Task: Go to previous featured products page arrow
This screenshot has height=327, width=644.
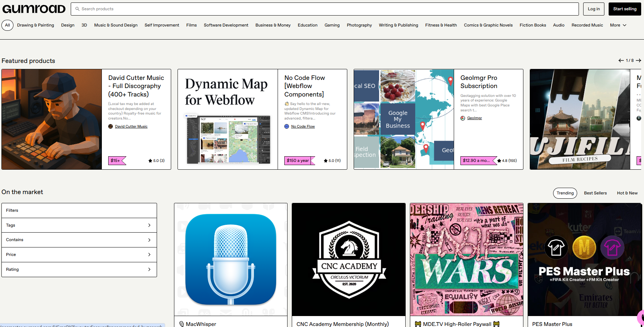Action: 621,60
